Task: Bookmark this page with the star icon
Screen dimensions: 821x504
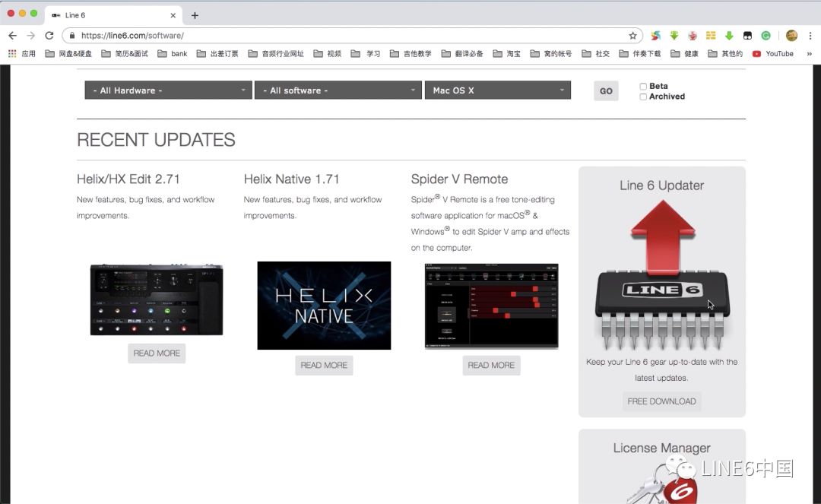Action: 632,36
